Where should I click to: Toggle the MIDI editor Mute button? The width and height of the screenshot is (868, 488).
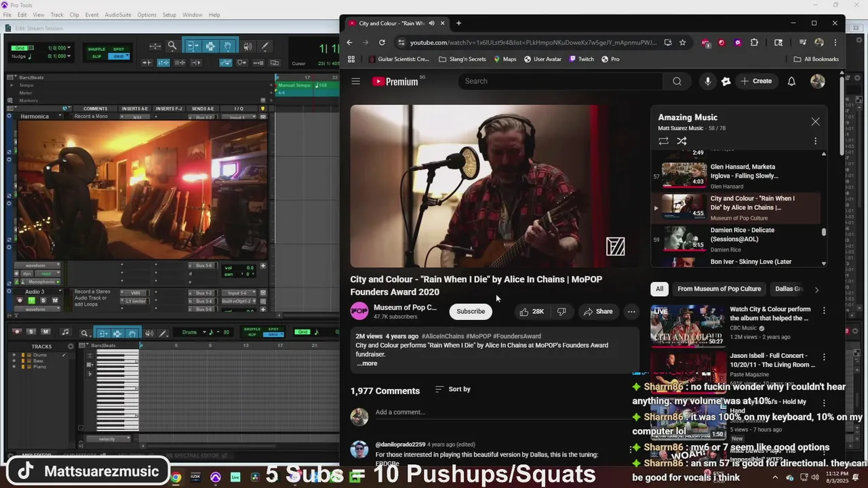pos(45,331)
